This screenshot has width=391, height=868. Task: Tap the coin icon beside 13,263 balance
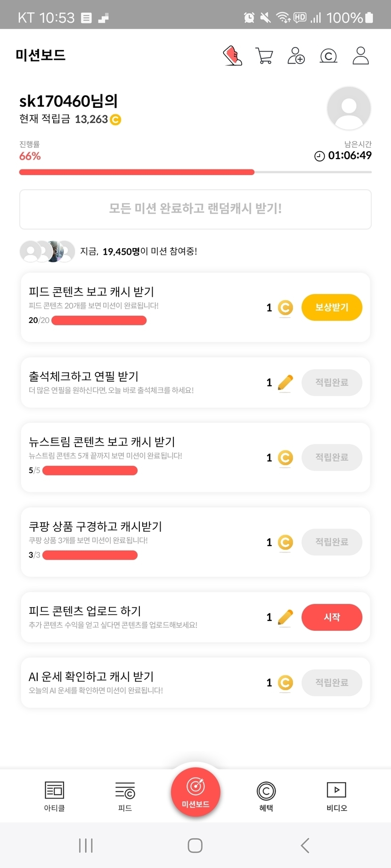115,120
